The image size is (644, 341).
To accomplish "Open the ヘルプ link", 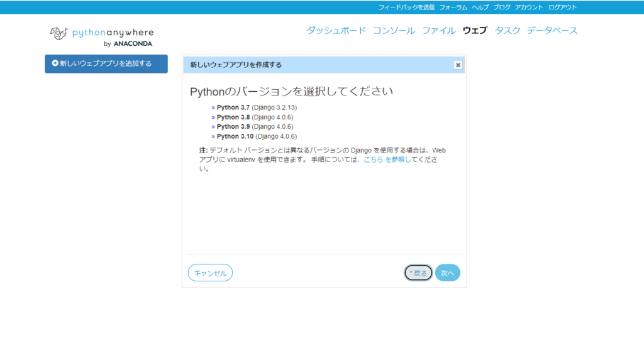I will pyautogui.click(x=480, y=8).
